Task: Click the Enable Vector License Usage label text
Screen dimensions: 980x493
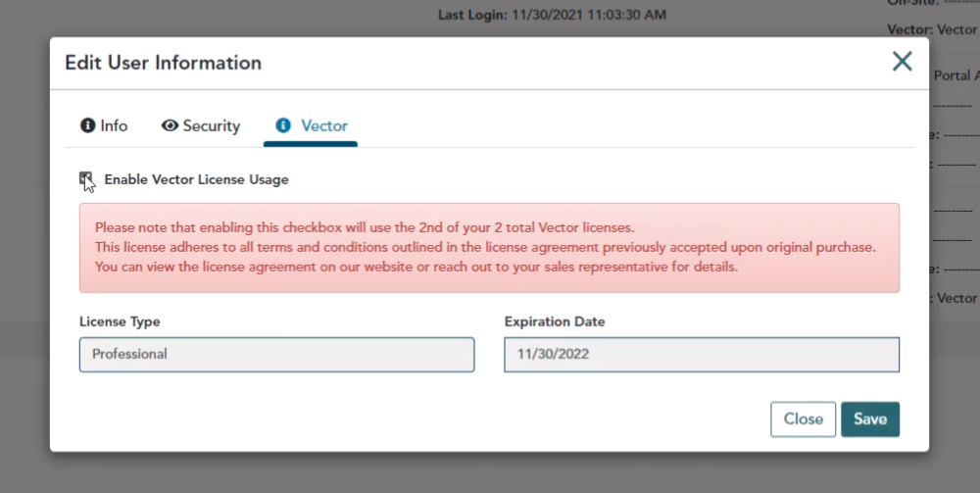Action: (196, 179)
